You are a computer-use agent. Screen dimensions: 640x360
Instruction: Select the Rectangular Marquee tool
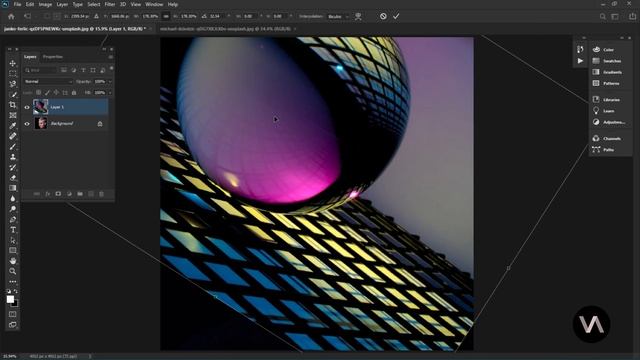tap(13, 73)
